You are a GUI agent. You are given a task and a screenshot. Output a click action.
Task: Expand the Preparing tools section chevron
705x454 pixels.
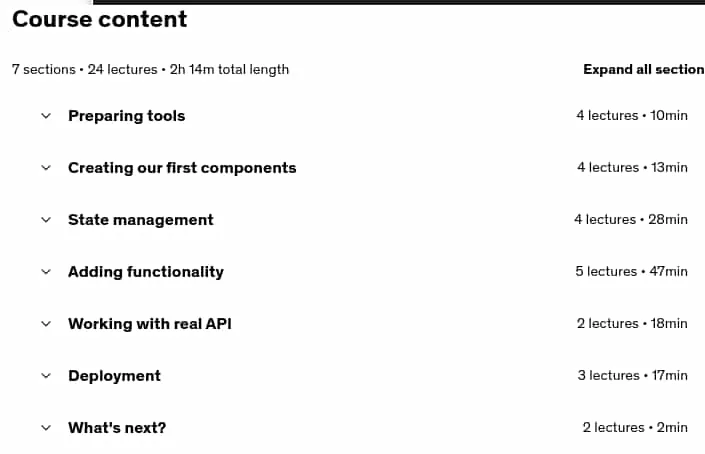pos(46,116)
